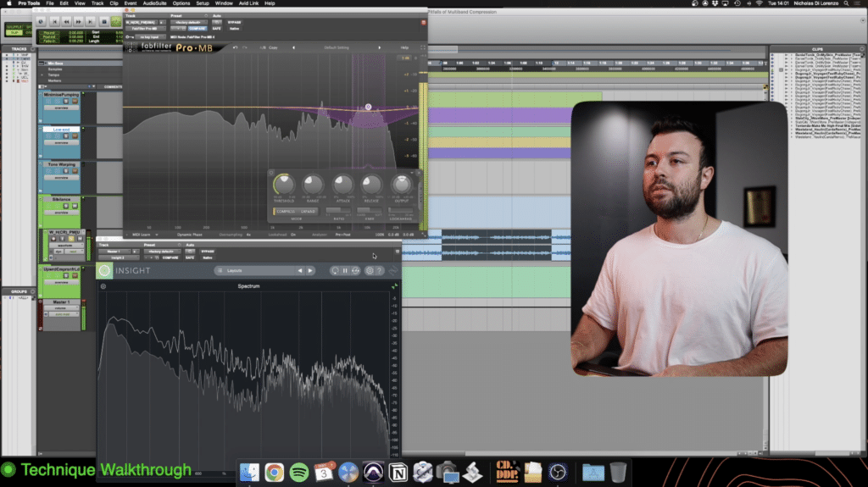Viewport: 868px width, 487px height.
Task: Open AudioSuite menu
Action: point(154,3)
